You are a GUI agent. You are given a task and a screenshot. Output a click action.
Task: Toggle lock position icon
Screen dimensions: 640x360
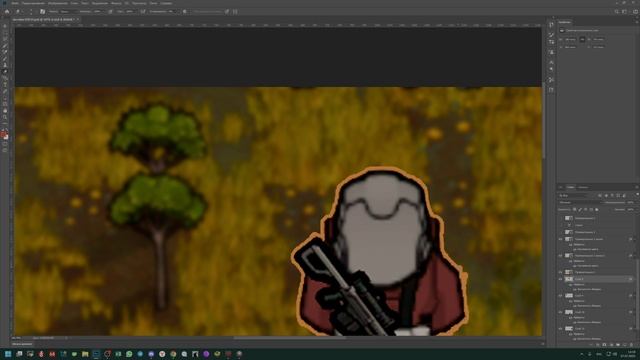tap(585, 209)
